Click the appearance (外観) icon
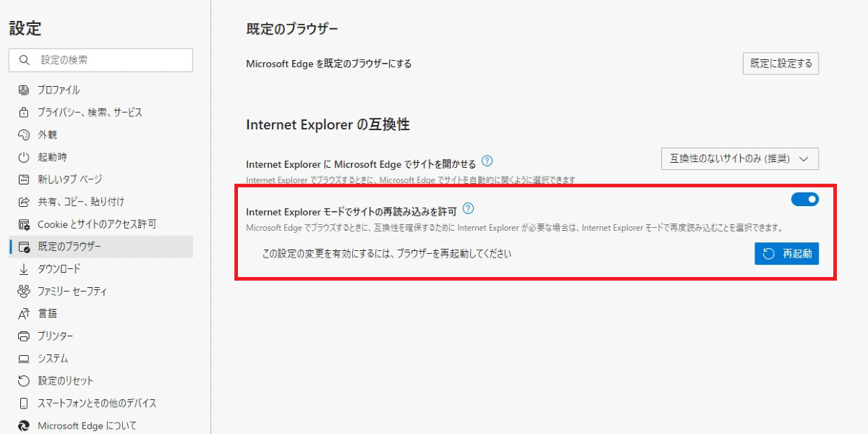The width and height of the screenshot is (868, 434). [x=24, y=135]
